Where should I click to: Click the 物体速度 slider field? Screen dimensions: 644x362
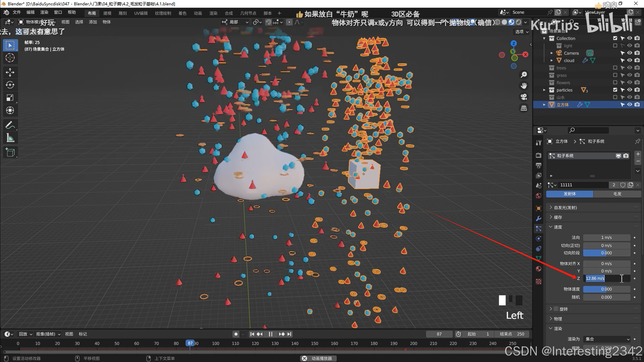[x=607, y=289]
